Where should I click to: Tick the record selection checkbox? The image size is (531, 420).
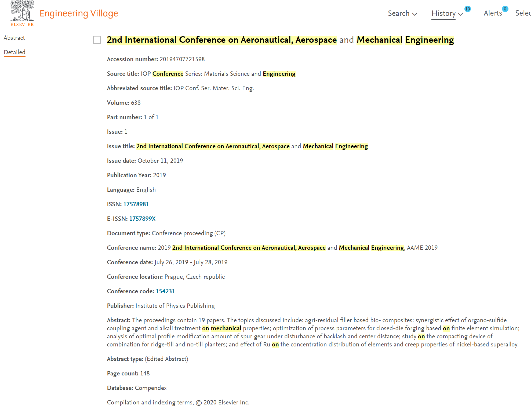coord(97,40)
